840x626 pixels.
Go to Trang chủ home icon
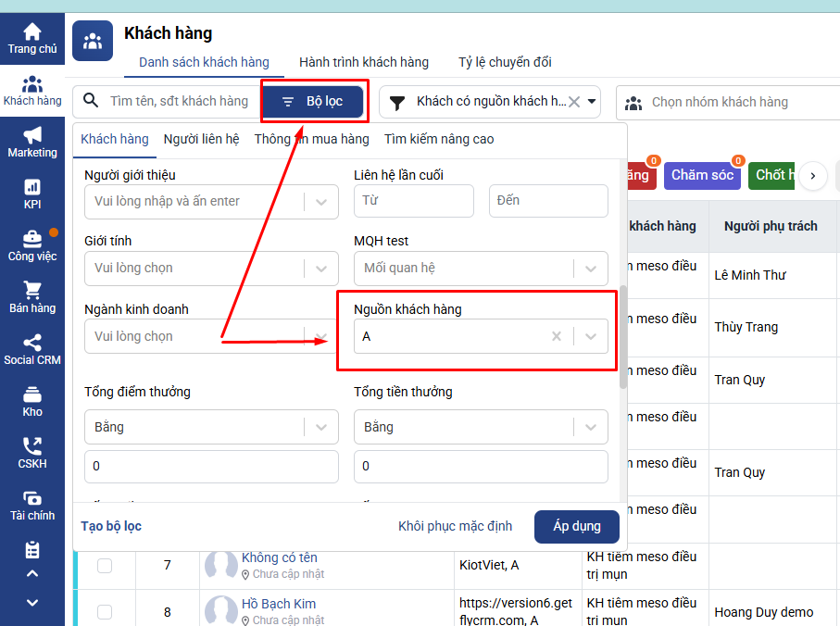coord(32,32)
